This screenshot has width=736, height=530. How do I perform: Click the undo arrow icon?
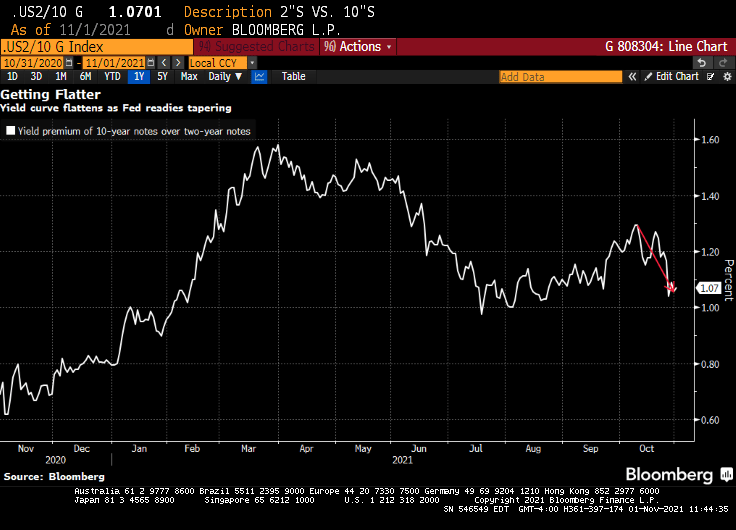[703, 62]
